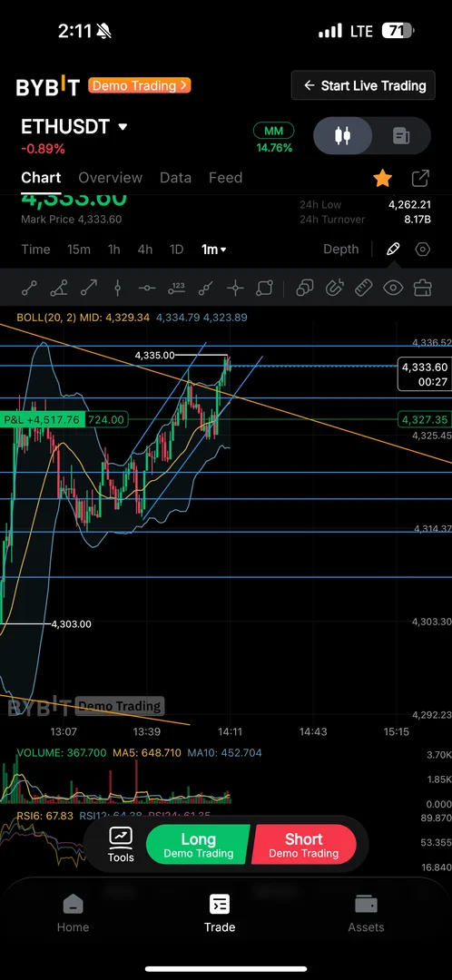Tap the cellular signal bars icon
This screenshot has height=980, width=452.
pyautogui.click(x=330, y=31)
